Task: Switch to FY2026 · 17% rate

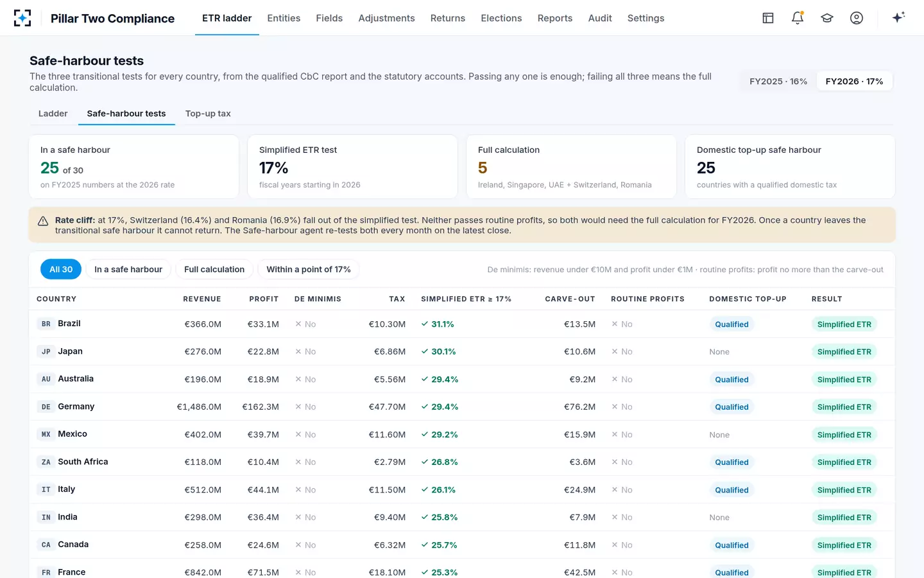Action: point(854,82)
